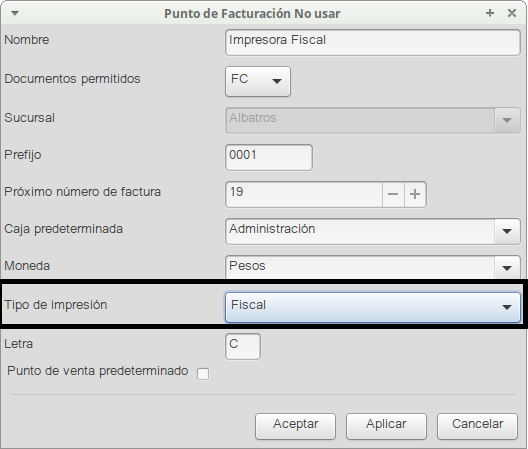Close the Punto de Facturación dialog
The image size is (528, 449).
512,13
